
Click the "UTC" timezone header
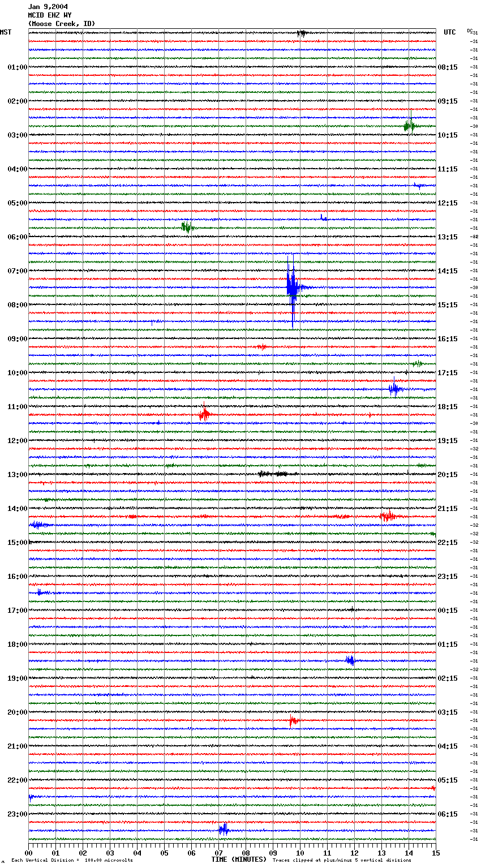click(450, 32)
